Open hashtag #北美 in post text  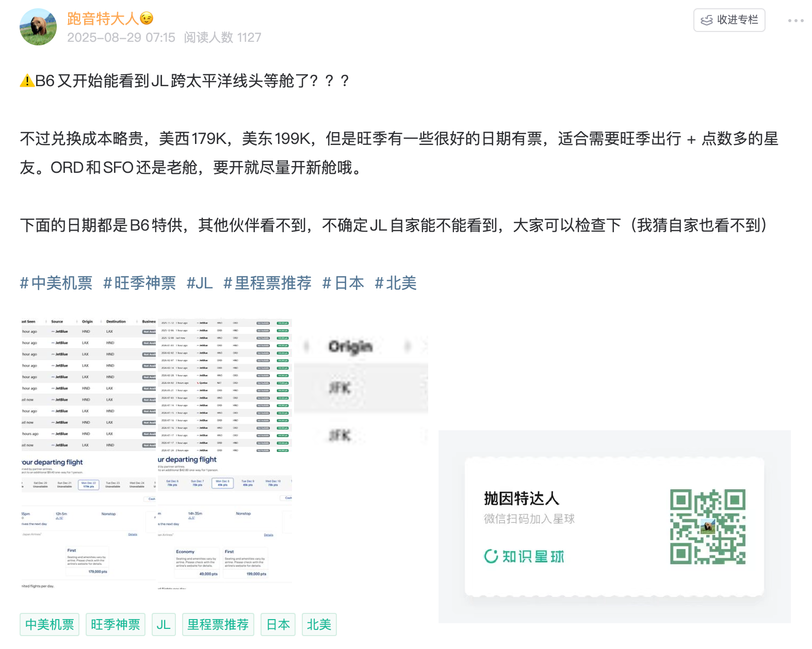tap(396, 283)
